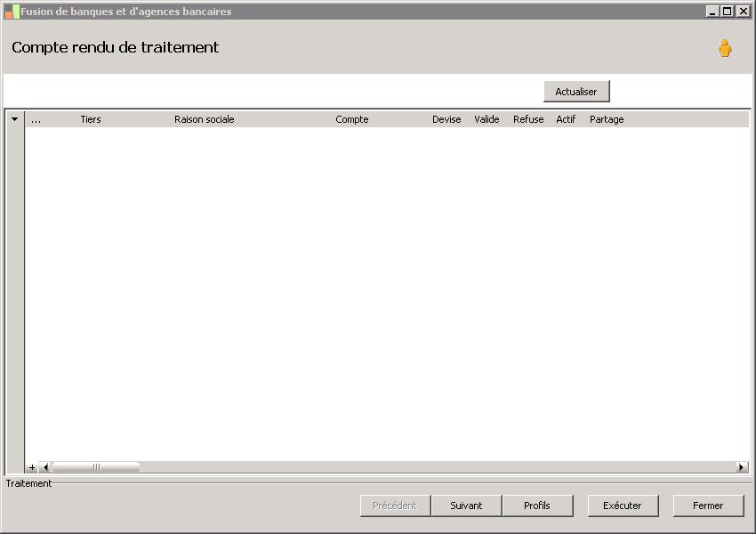The width and height of the screenshot is (756, 534).
Task: Click the Compte column header
Action: [351, 119]
